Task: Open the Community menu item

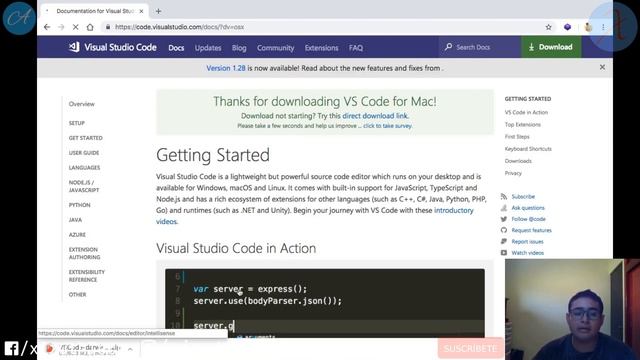Action: click(x=276, y=48)
